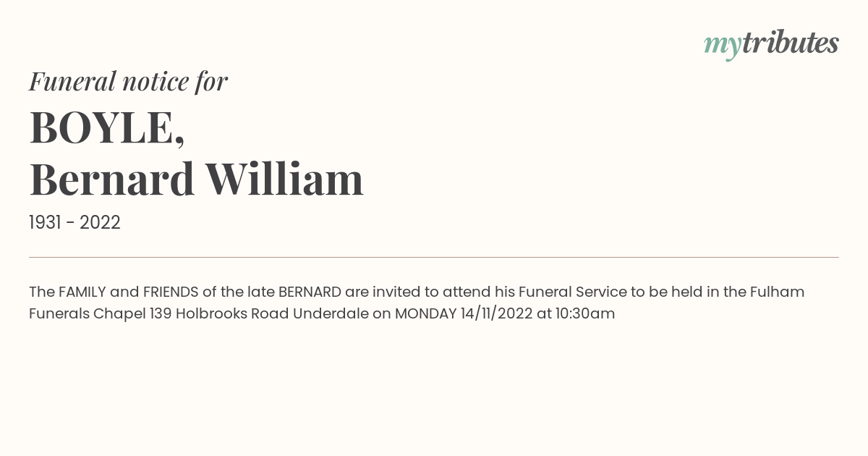The image size is (868, 456).
Task: Click the word FAMILY in the notice
Action: pyautogui.click(x=82, y=292)
